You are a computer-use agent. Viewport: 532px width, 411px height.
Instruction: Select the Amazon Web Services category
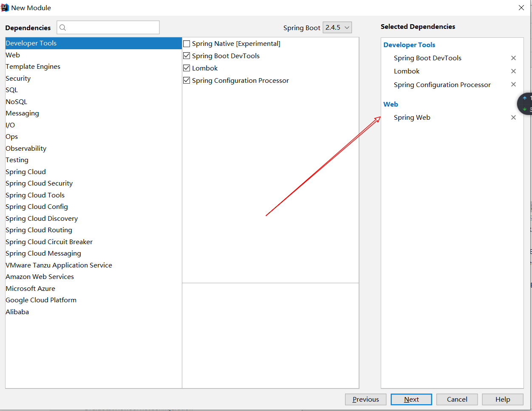point(93,277)
